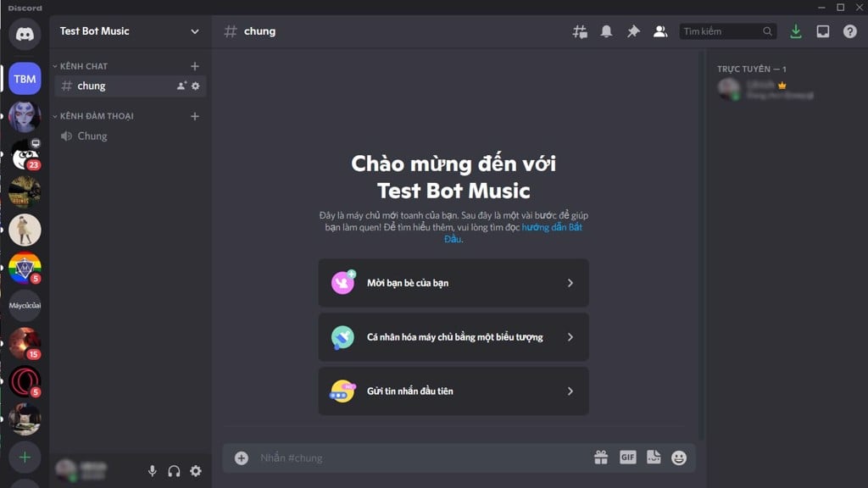Open server icon with 23 notifications badge
Screen dimensions: 868x488
point(25,154)
